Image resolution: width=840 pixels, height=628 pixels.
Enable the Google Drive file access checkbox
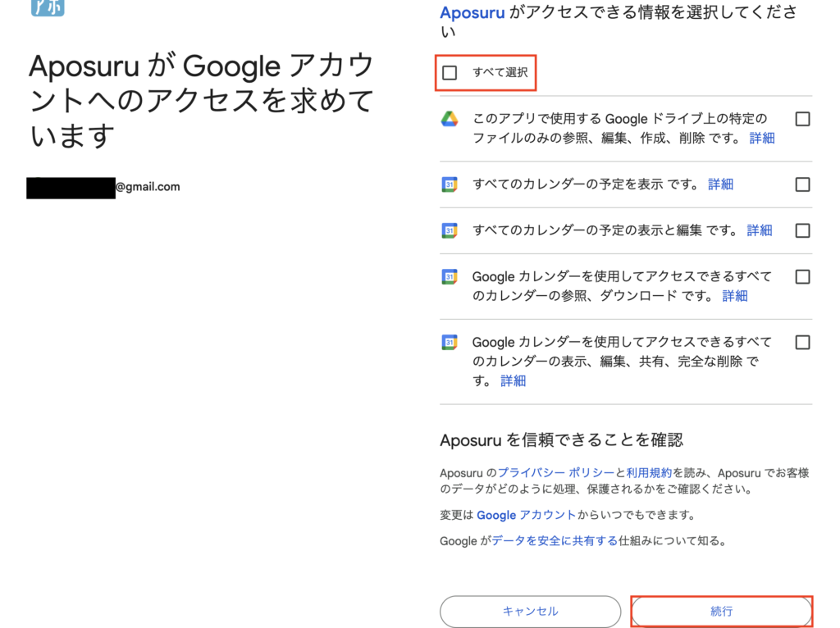tap(802, 119)
